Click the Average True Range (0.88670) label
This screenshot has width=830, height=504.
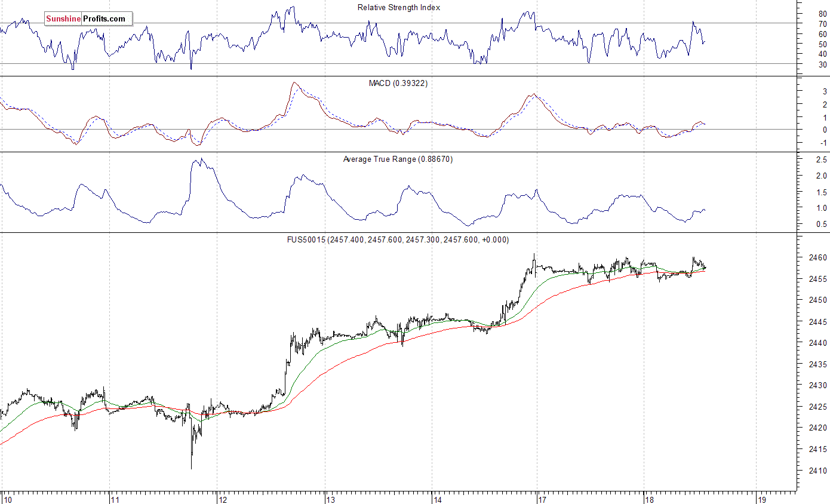tap(398, 159)
